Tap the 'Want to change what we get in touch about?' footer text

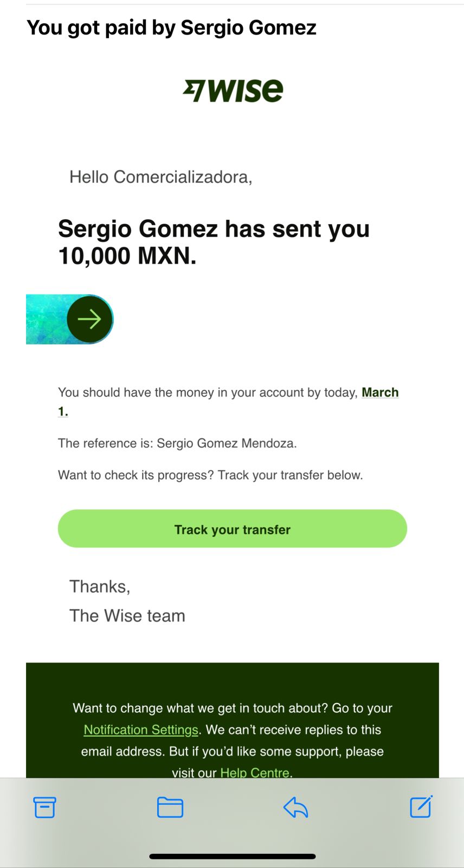tap(232, 708)
